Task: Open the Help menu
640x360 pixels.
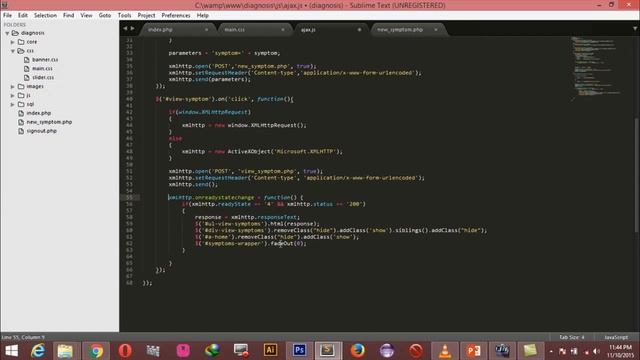Action: 203,15
